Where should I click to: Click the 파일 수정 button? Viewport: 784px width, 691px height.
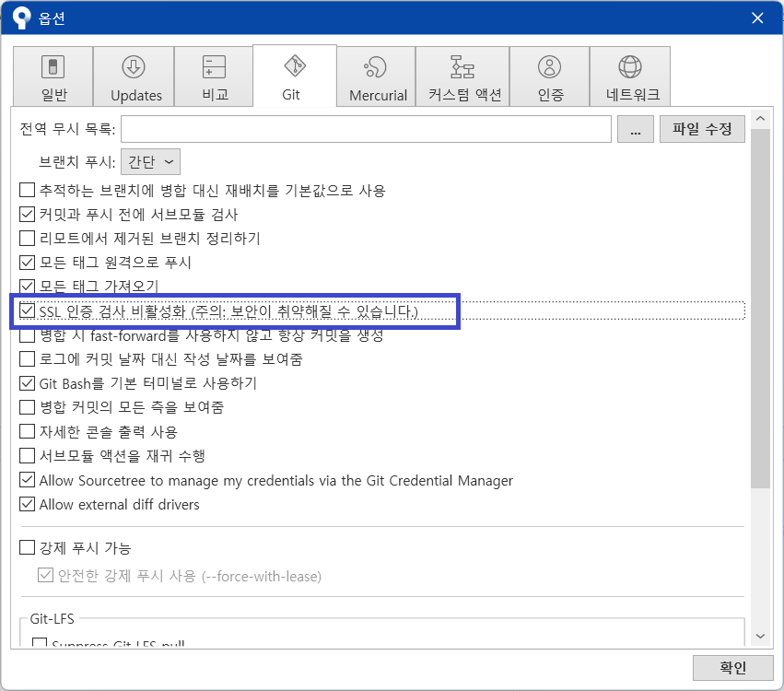coord(702,129)
